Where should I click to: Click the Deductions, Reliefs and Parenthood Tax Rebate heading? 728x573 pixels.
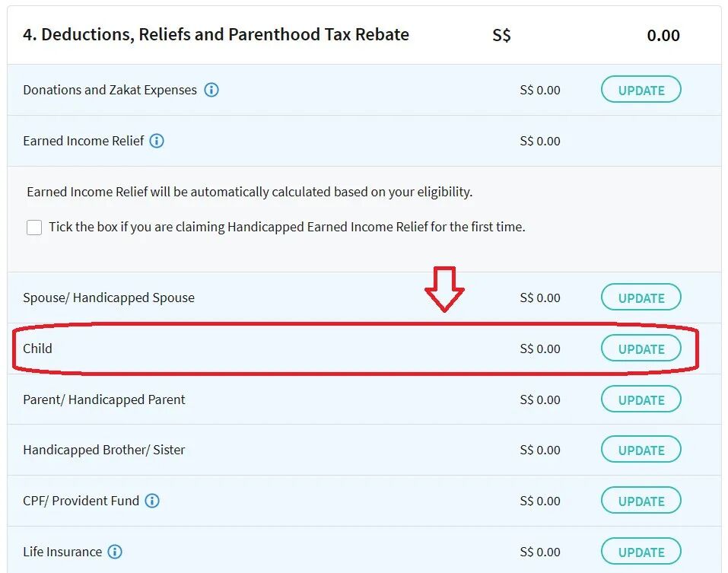[216, 35]
